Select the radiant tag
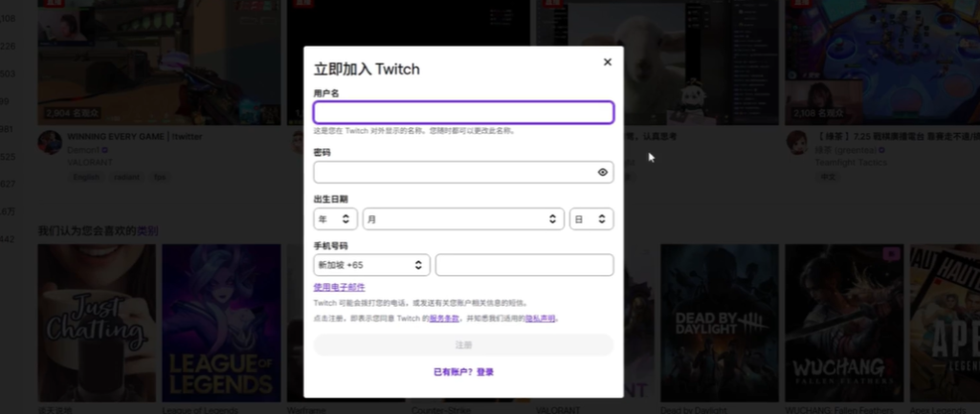 [x=127, y=177]
